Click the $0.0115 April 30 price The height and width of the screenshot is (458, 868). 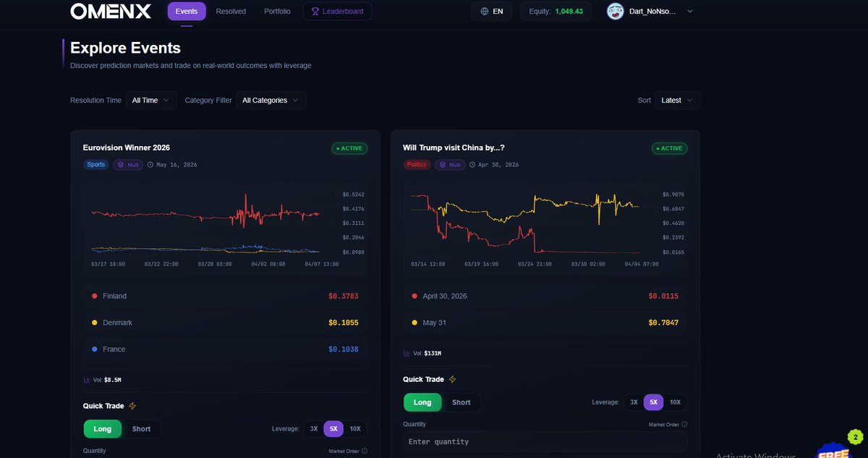[x=663, y=296]
